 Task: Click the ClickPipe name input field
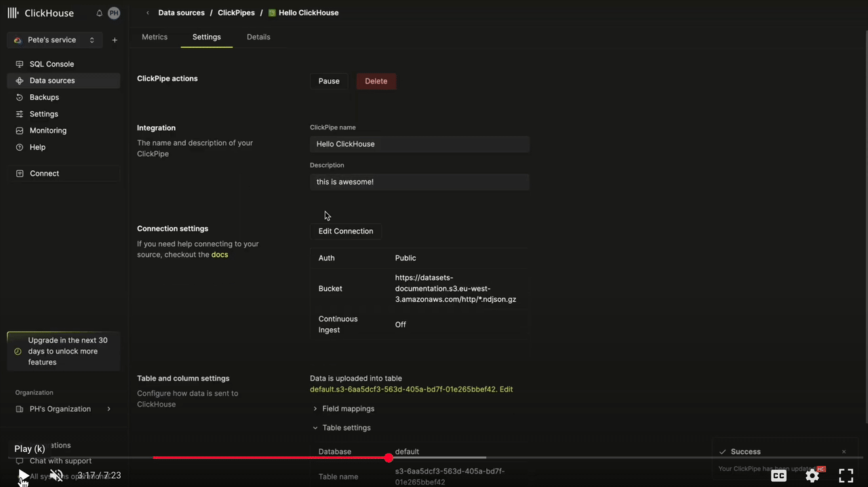[x=419, y=144]
